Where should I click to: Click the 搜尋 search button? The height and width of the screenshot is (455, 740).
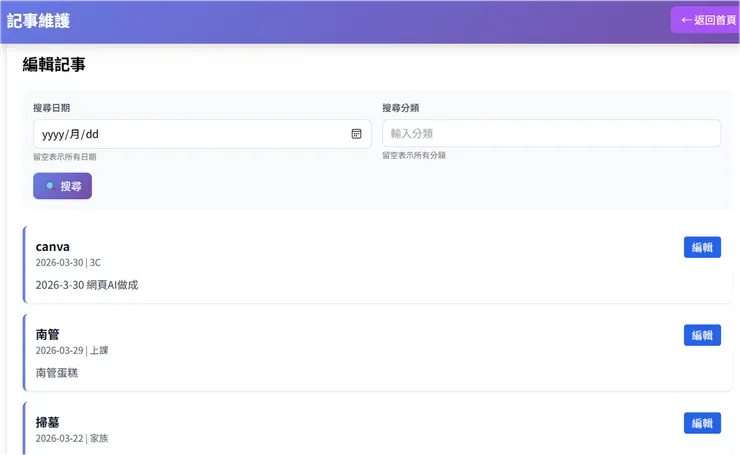click(x=62, y=186)
